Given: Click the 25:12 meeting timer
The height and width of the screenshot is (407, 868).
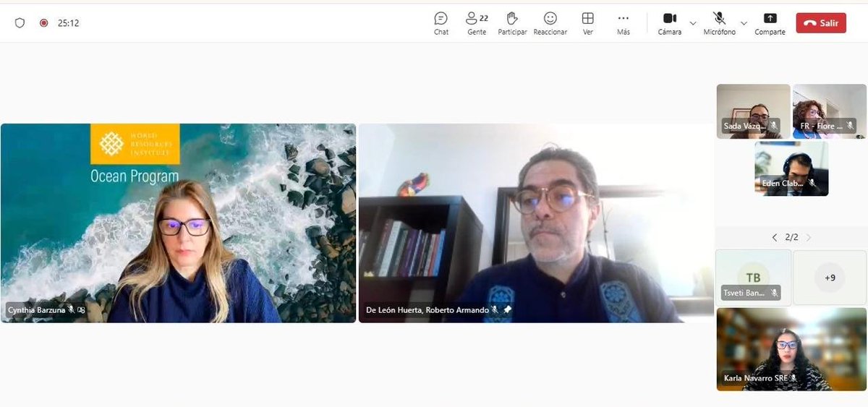Looking at the screenshot, I should [68, 23].
